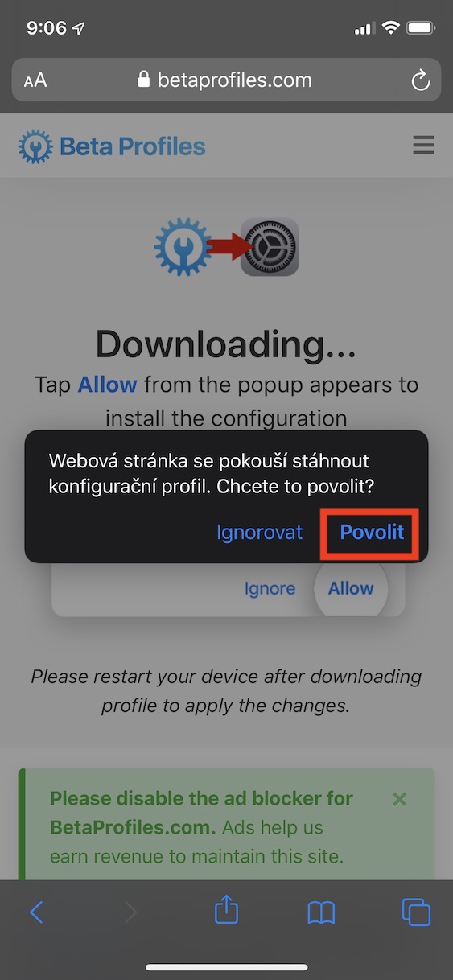
Task: Open the hamburger menu icon
Action: 423,146
